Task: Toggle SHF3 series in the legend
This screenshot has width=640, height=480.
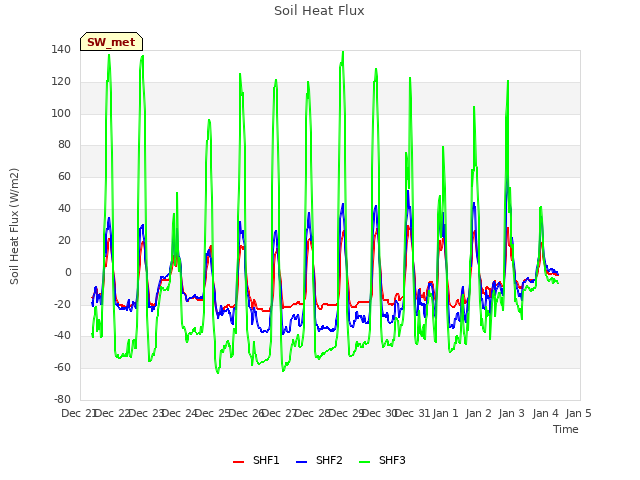Action: tap(382, 460)
